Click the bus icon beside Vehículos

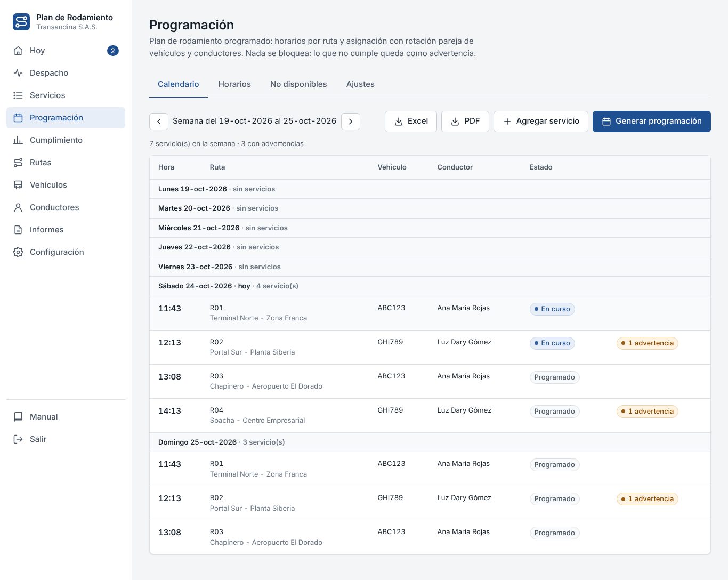click(18, 185)
